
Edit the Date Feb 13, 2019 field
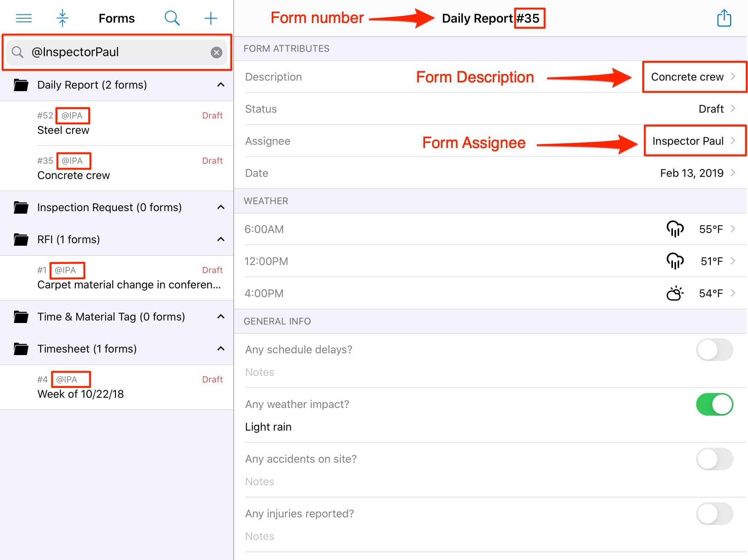tap(691, 173)
